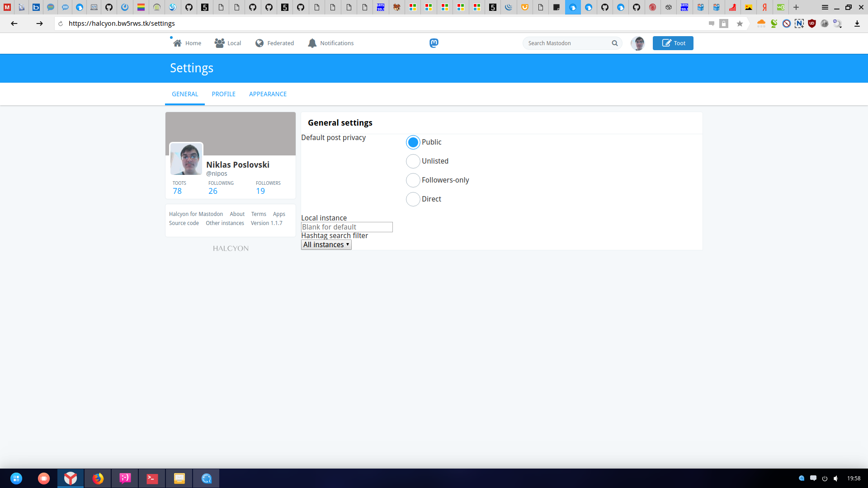
Task: Click the Toot compose button
Action: point(673,43)
